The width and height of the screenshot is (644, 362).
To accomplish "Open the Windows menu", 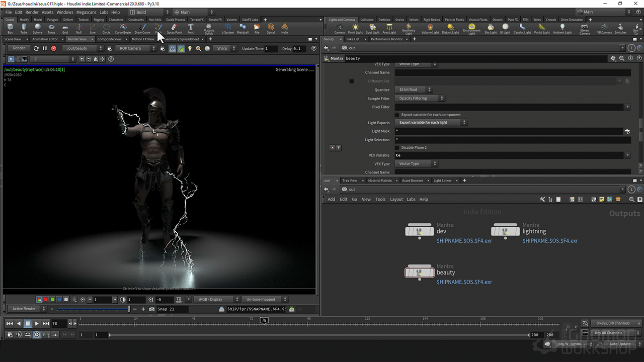I will [64, 12].
